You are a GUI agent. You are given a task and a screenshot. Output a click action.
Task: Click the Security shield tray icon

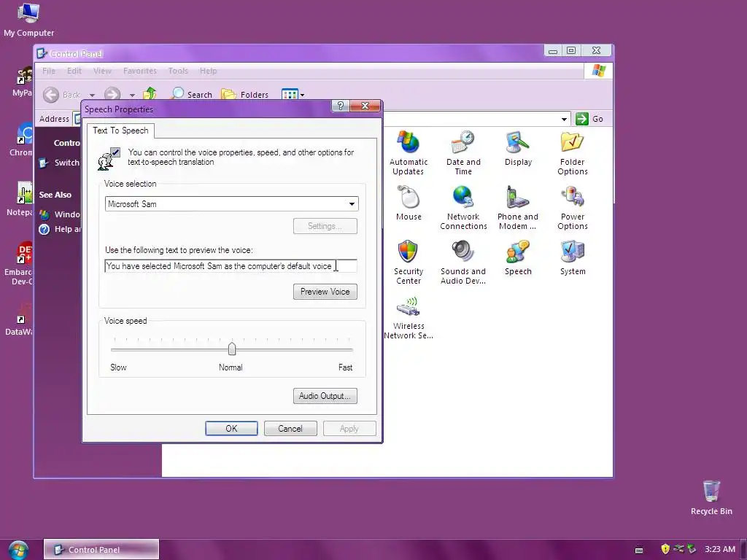(665, 549)
